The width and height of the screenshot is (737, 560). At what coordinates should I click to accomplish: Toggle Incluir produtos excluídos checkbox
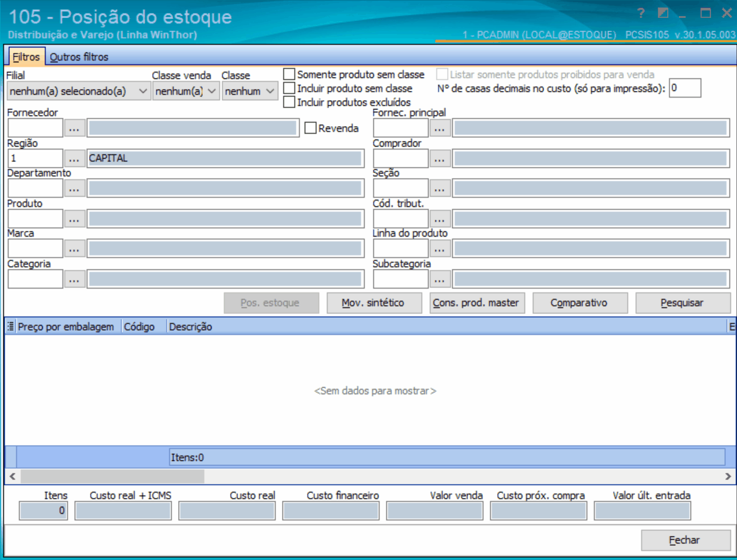click(289, 102)
